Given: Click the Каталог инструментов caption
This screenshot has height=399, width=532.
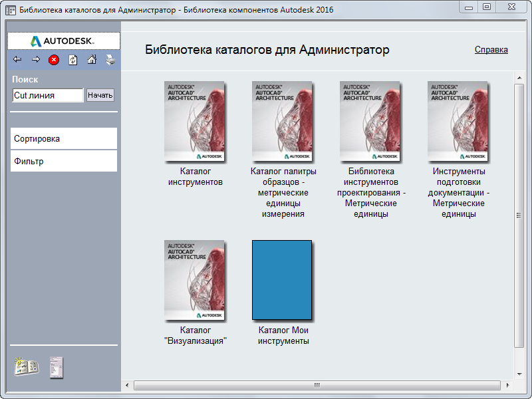Looking at the screenshot, I should click(x=196, y=177).
